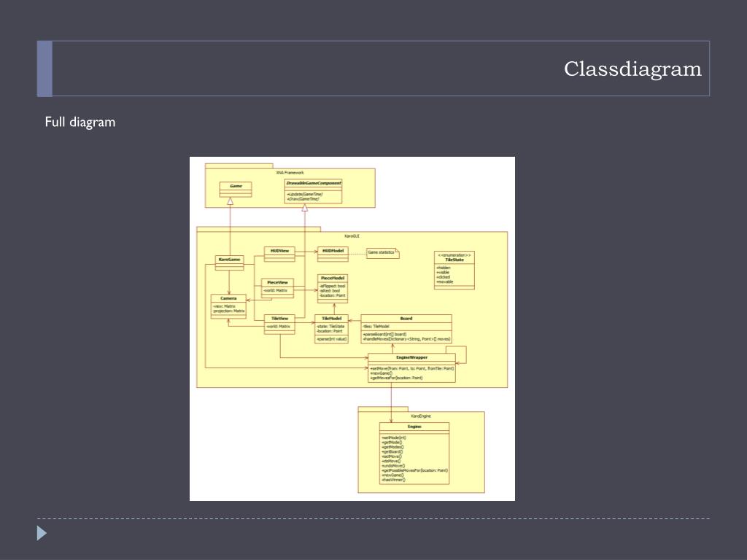Click the "-tiles: TileModel" attribute in Board

(376, 327)
